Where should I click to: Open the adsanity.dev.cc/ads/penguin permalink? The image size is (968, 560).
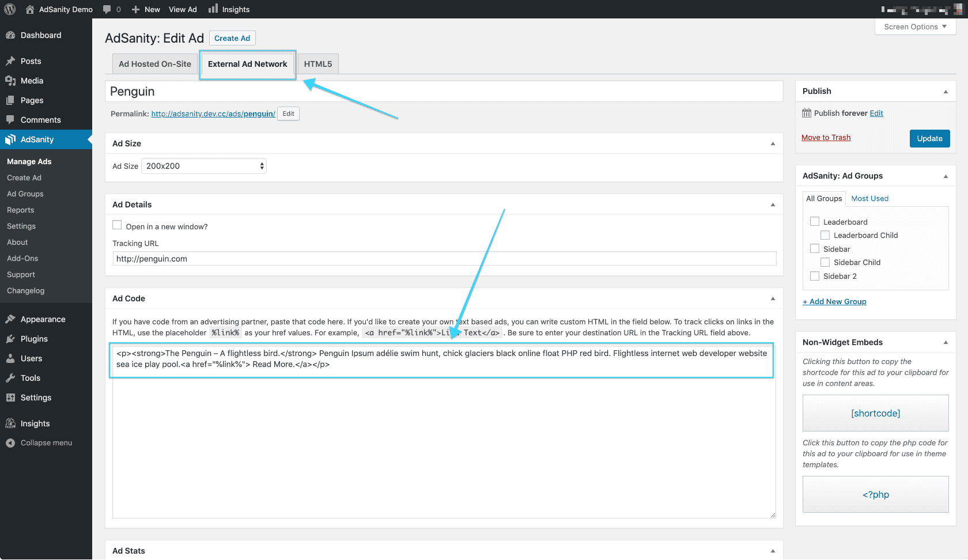tap(213, 113)
